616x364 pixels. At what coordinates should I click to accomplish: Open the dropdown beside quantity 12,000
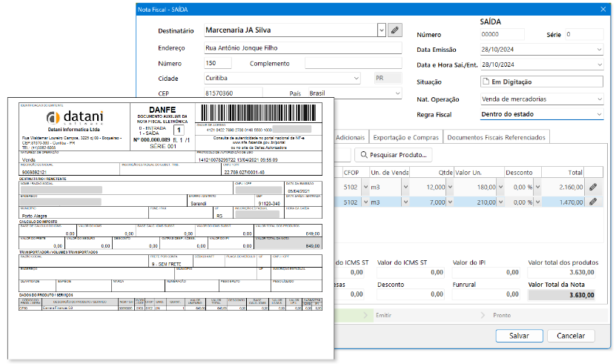point(450,187)
